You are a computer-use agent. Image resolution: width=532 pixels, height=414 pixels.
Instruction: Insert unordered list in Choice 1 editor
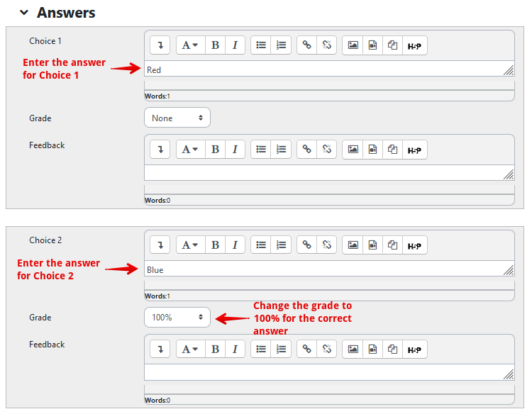261,45
